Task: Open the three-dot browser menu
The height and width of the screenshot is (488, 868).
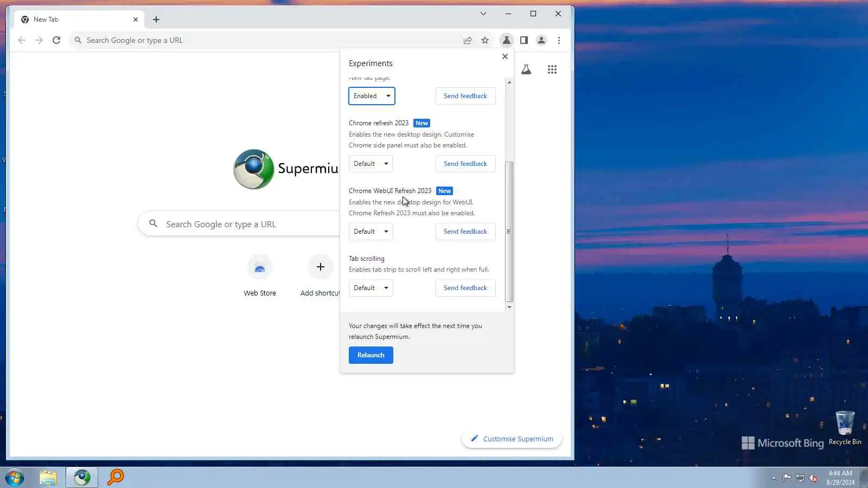Action: coord(559,40)
